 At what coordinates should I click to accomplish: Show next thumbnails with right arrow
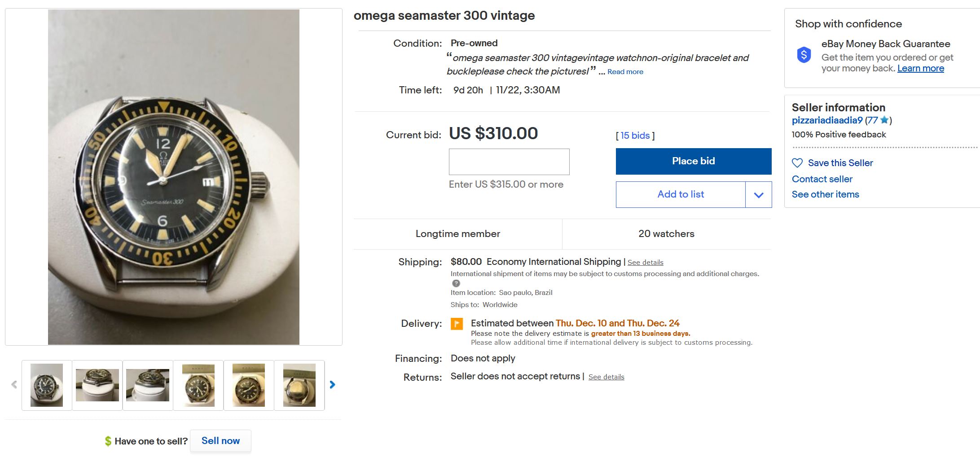[332, 385]
